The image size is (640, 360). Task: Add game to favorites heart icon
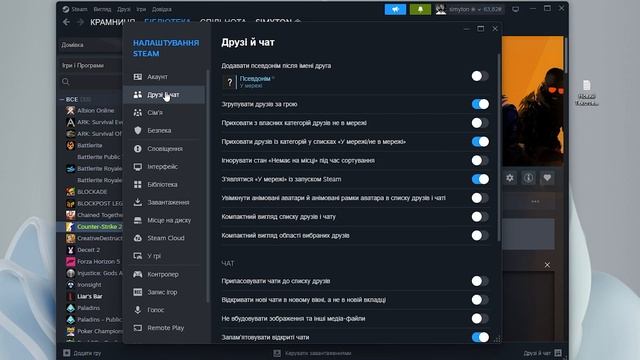click(x=547, y=178)
